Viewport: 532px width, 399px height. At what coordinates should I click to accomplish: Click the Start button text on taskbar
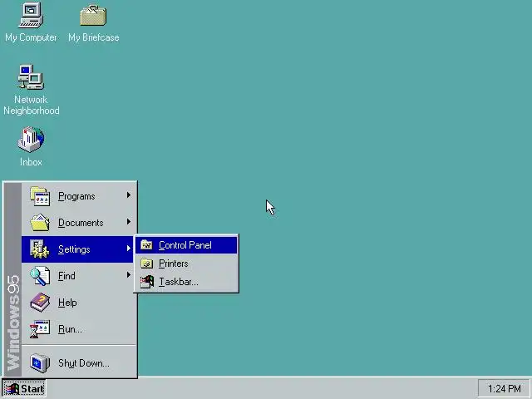(32, 389)
